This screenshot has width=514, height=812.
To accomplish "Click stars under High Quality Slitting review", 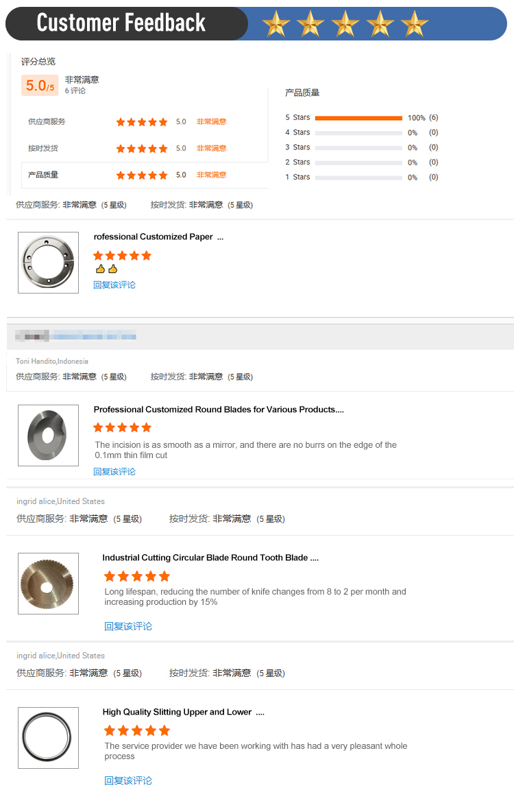I will pos(136,730).
